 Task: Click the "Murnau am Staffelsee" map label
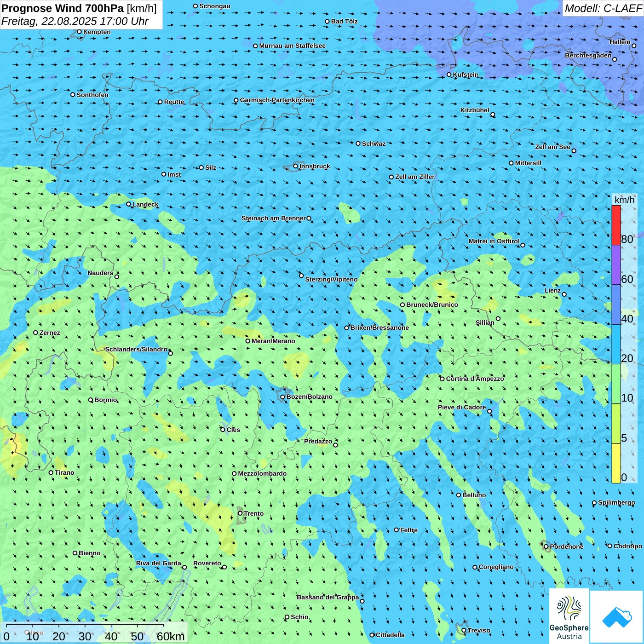coord(292,46)
